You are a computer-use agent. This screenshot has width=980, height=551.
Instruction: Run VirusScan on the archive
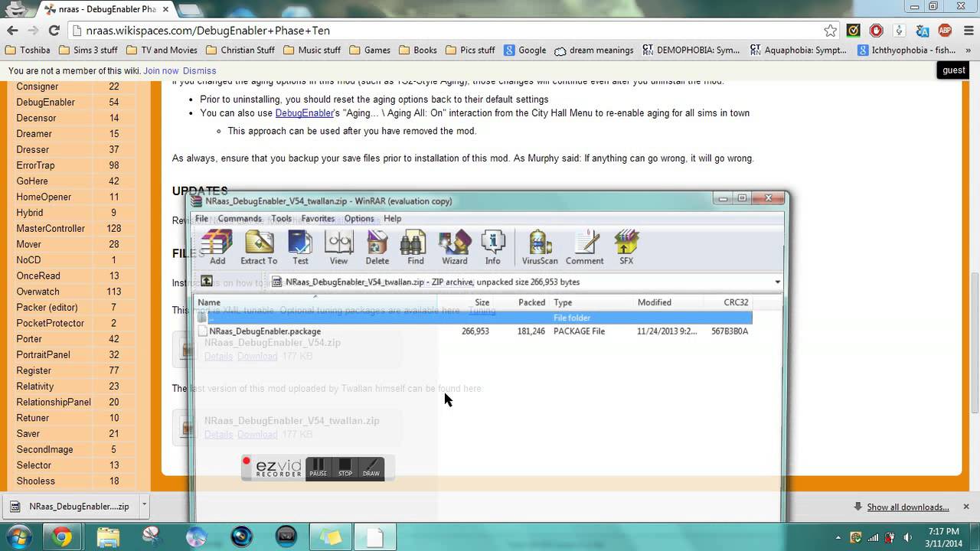[540, 247]
